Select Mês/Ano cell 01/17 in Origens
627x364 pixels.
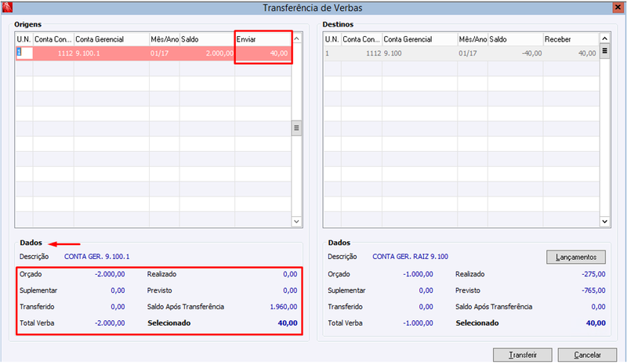165,53
